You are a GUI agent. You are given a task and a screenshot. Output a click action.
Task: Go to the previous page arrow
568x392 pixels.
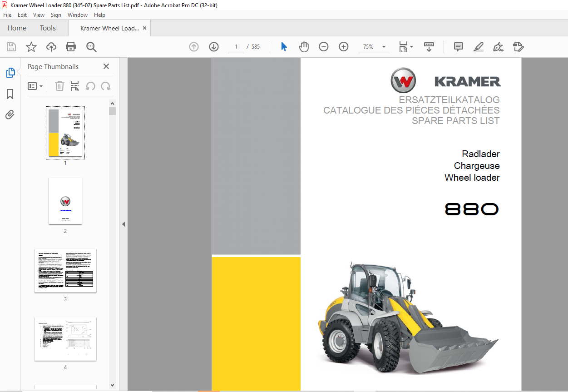click(194, 47)
